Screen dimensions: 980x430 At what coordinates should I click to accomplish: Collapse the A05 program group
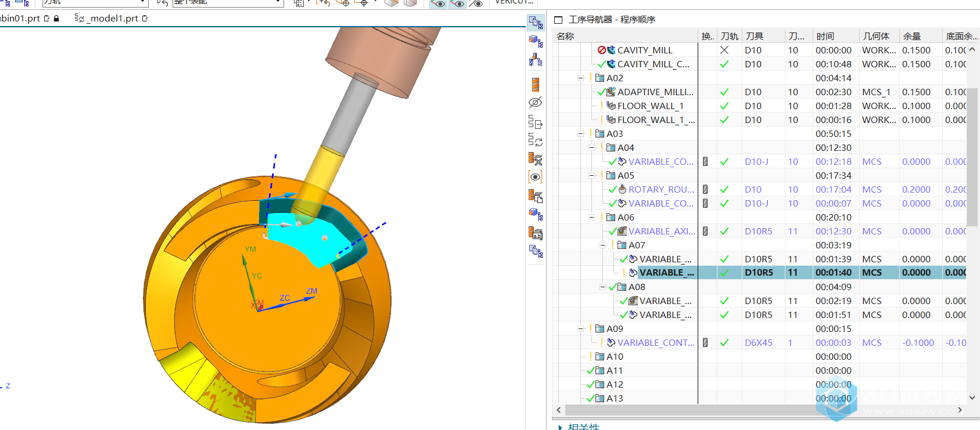tap(591, 175)
